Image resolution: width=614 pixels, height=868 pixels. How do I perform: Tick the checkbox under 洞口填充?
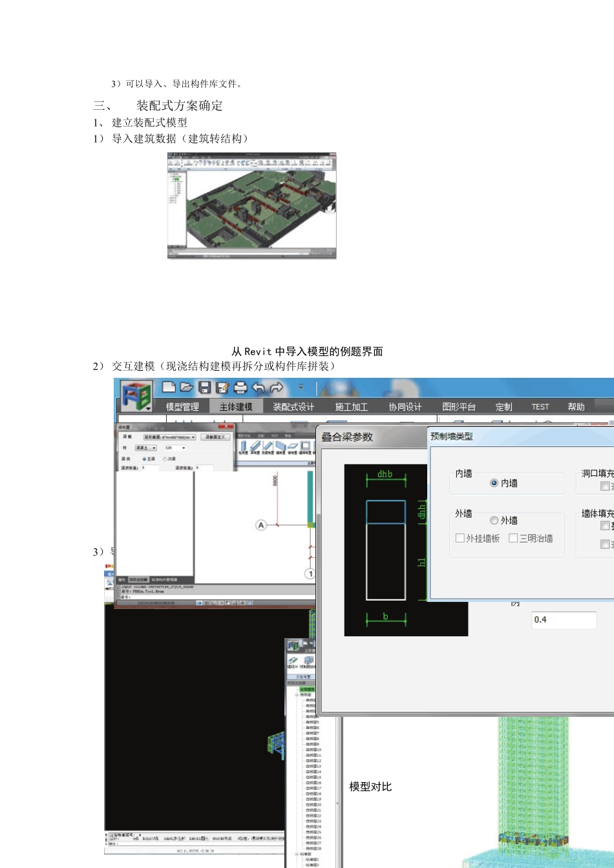(605, 486)
